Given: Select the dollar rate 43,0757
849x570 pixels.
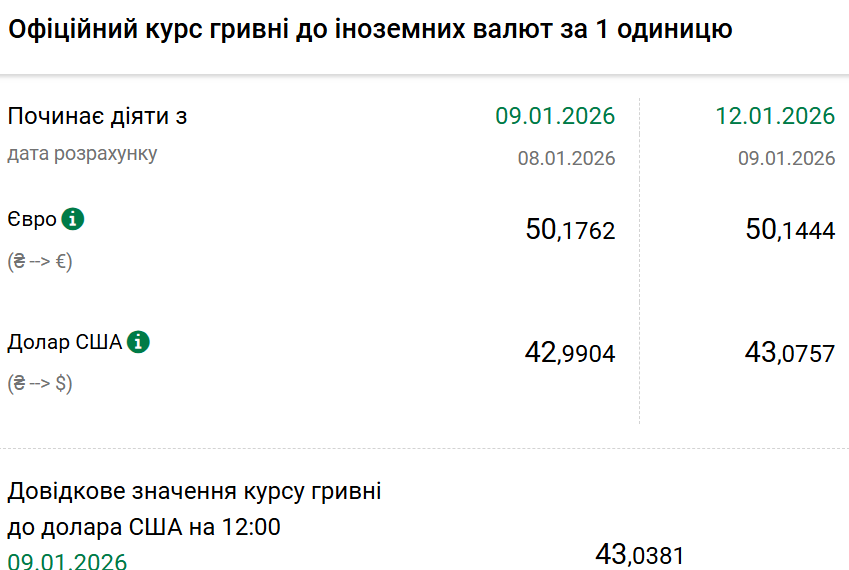Looking at the screenshot, I should click(790, 353).
